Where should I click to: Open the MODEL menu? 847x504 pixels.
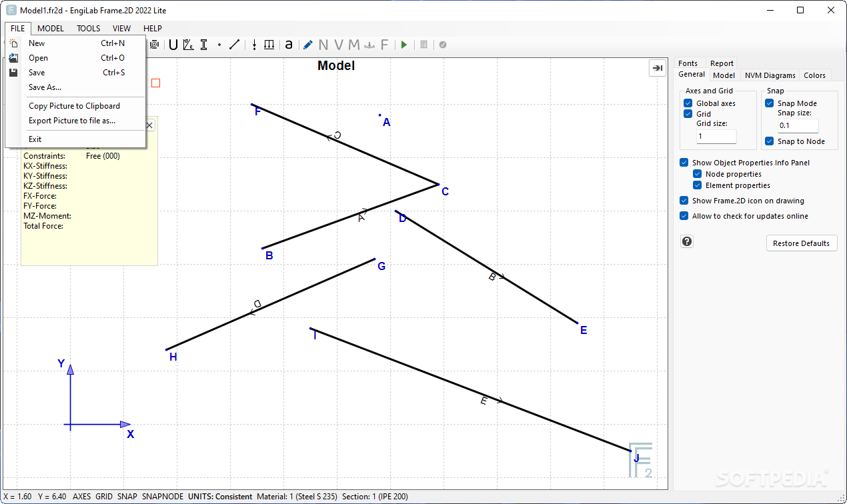click(51, 29)
